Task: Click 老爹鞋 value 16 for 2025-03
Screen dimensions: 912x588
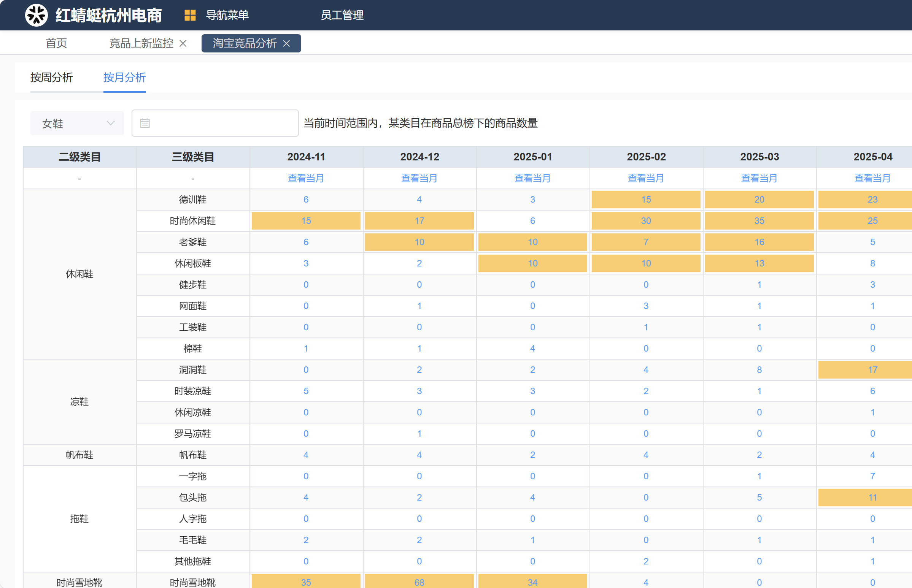Action: coord(759,242)
